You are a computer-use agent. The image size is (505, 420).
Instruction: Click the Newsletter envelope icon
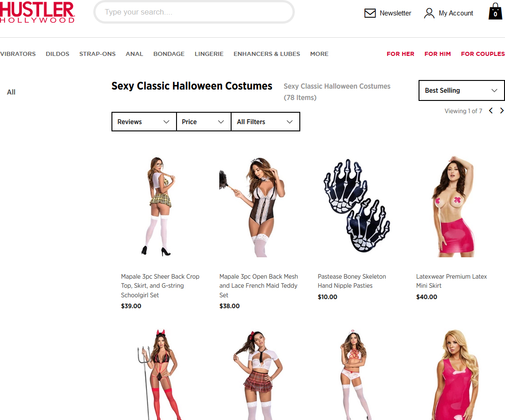(370, 13)
